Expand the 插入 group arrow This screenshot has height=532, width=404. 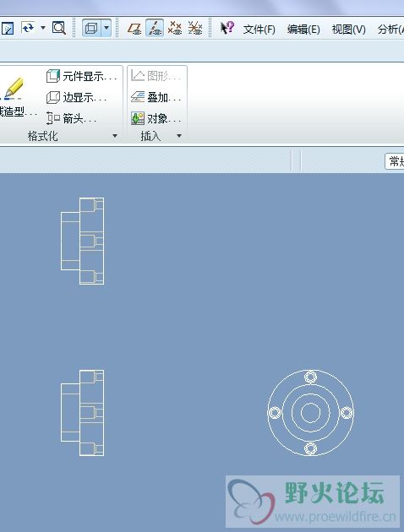pyautogui.click(x=179, y=136)
